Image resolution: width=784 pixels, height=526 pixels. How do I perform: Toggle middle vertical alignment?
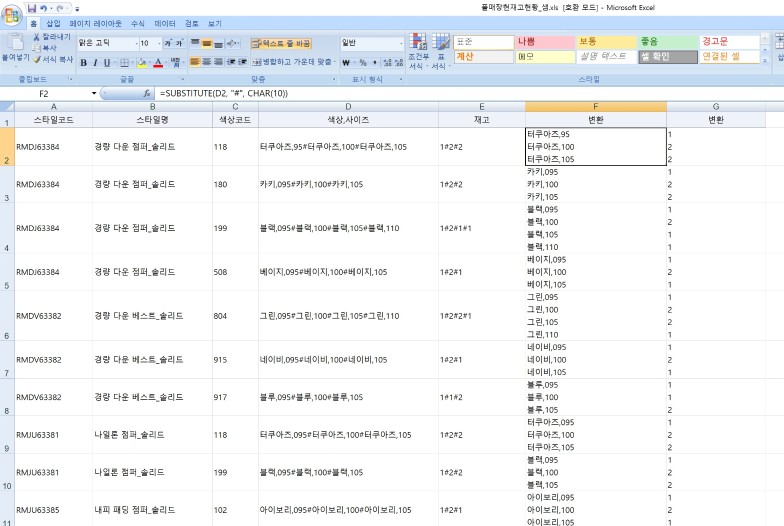tap(206, 43)
